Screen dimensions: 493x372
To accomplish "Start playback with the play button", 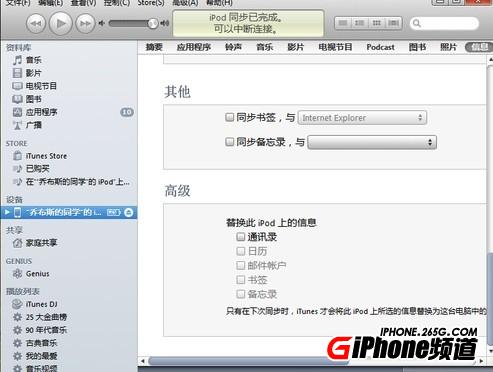I will (x=60, y=23).
